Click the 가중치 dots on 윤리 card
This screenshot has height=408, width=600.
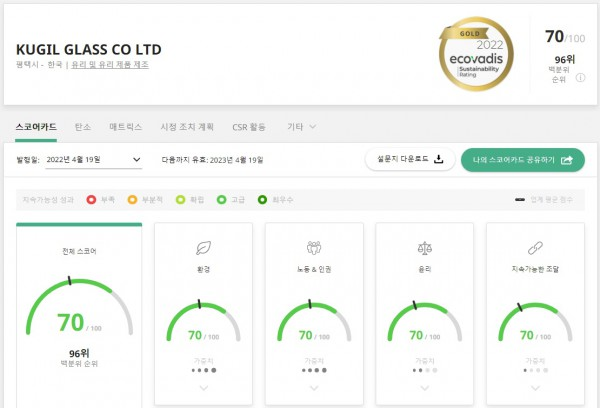click(x=425, y=370)
